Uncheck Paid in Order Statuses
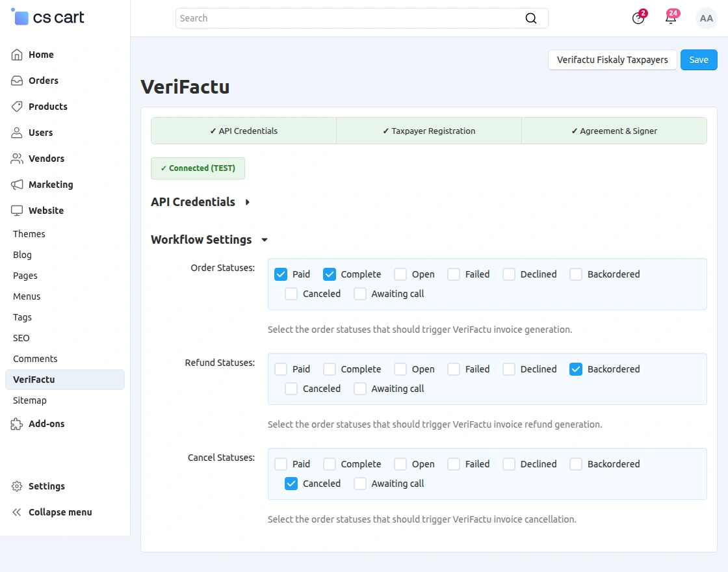Screen dimensions: 728x572 click(281, 274)
